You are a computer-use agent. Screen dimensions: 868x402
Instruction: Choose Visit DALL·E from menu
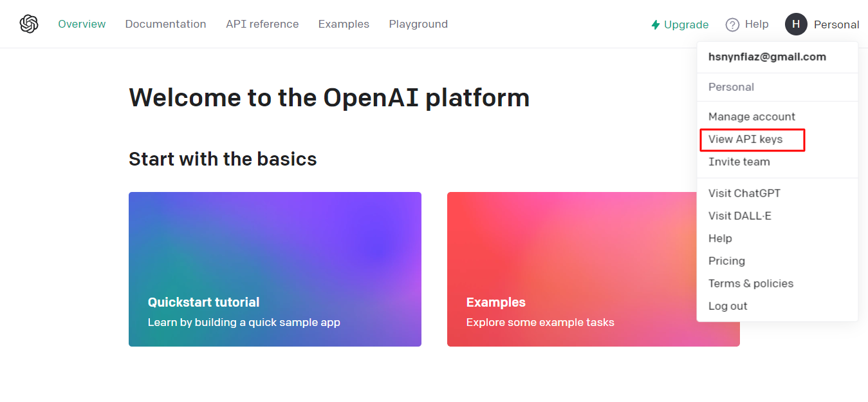click(x=739, y=216)
